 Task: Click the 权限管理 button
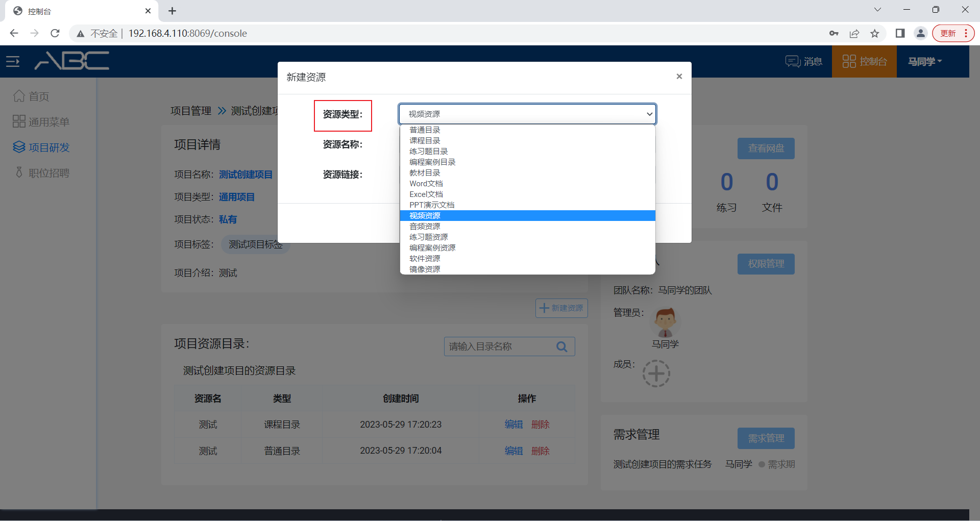[x=766, y=264]
